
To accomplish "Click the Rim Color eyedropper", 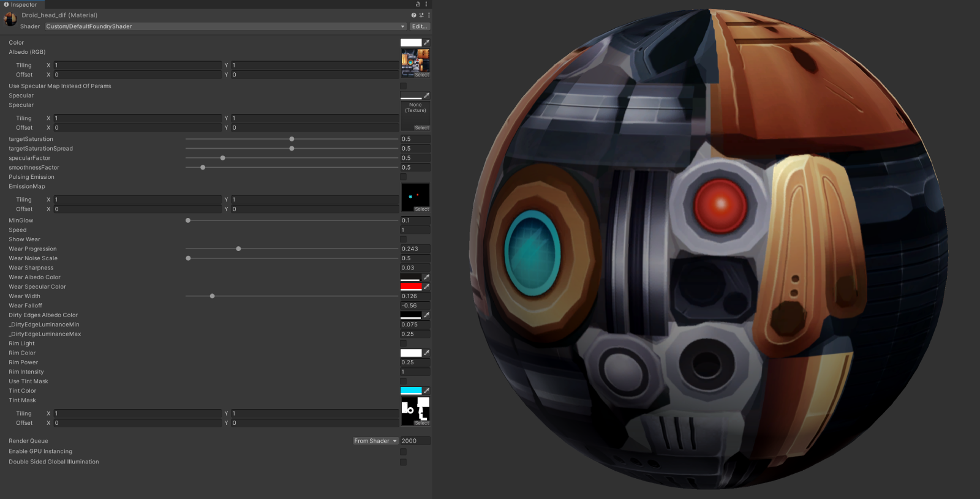I will 427,353.
